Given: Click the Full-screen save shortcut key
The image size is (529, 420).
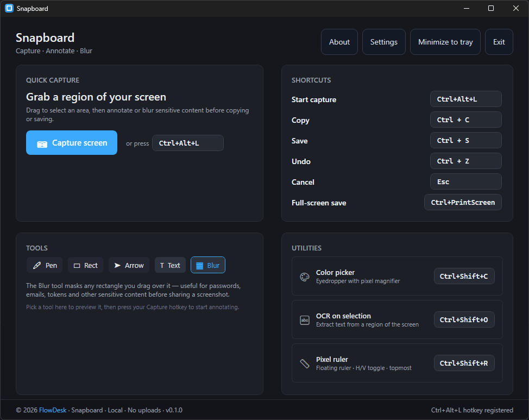Looking at the screenshot, I should pos(463,202).
